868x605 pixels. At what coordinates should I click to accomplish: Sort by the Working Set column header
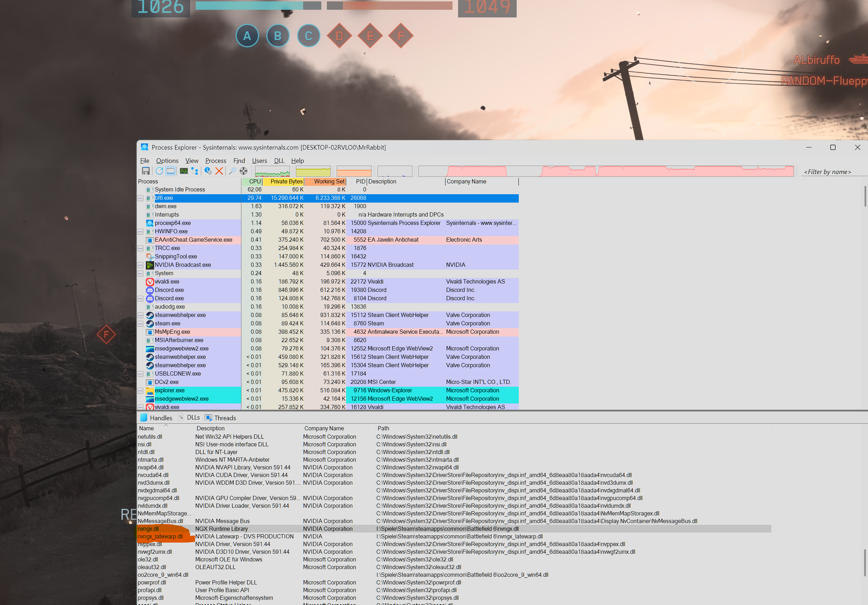pyautogui.click(x=329, y=182)
